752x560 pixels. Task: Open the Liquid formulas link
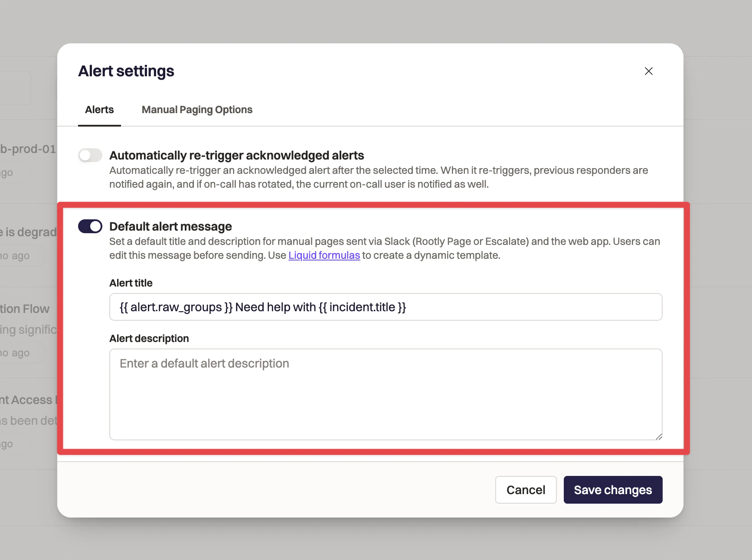click(x=324, y=255)
